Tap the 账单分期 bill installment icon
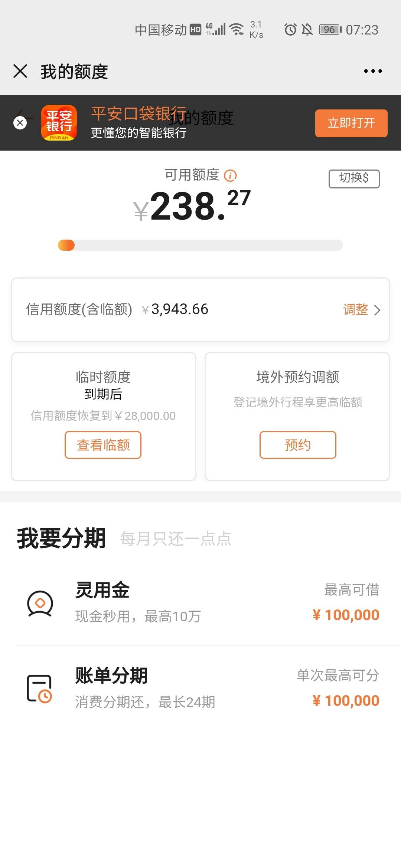Viewport: 401px width, 868px height. point(39,688)
